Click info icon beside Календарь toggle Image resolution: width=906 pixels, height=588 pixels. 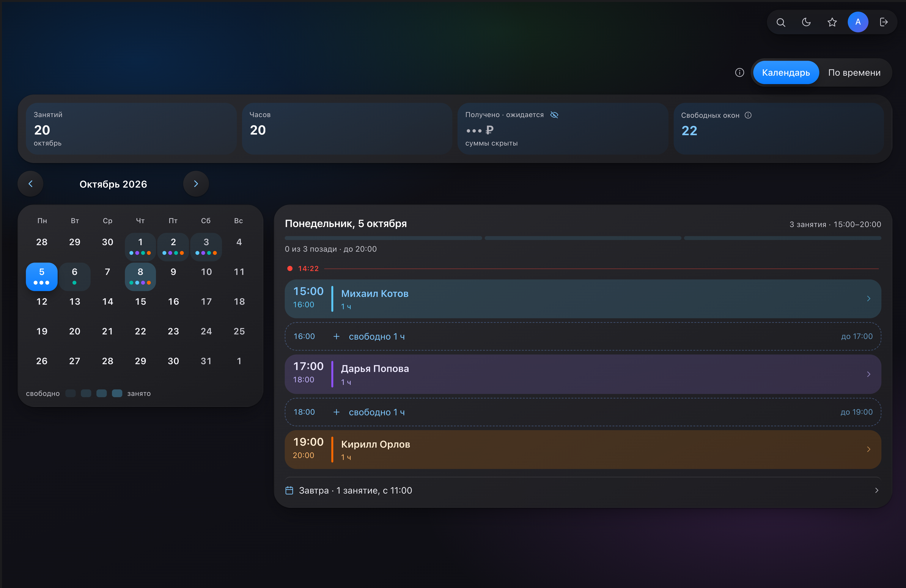pyautogui.click(x=739, y=72)
